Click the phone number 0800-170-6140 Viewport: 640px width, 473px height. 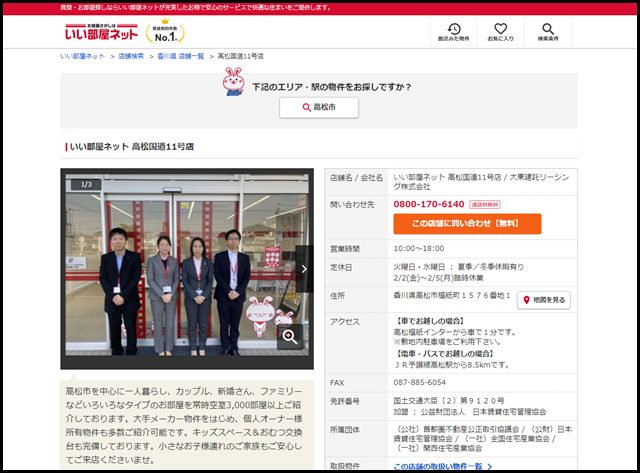[429, 204]
